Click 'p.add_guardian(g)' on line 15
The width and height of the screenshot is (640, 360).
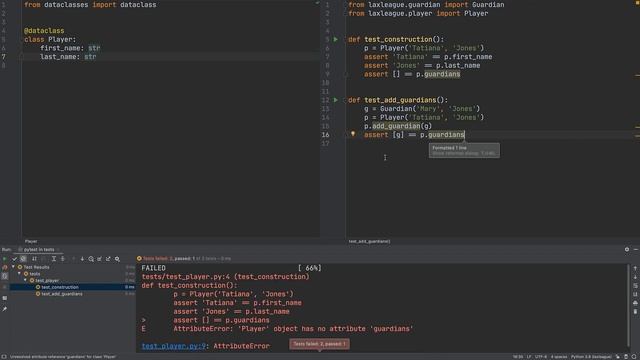tap(398, 126)
